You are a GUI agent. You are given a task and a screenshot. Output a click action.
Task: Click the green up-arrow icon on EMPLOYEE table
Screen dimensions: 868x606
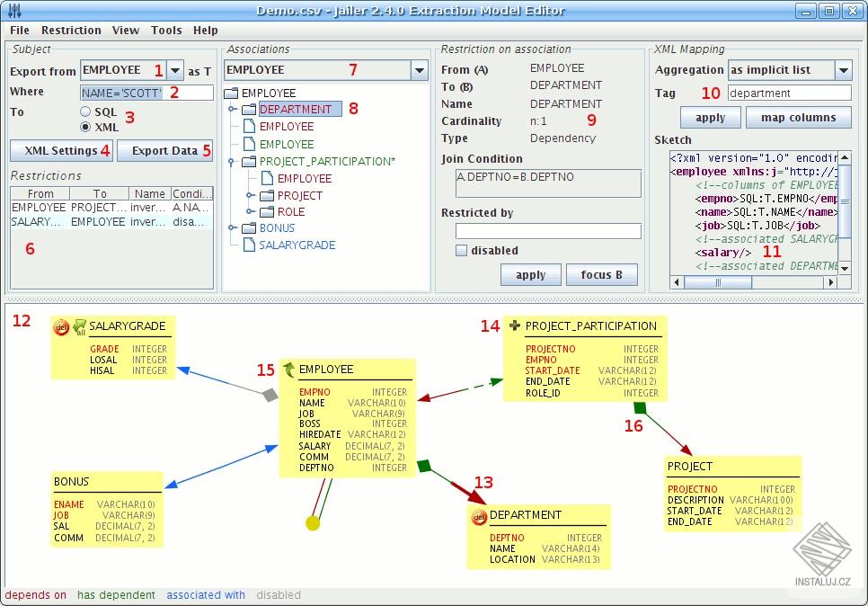(x=289, y=369)
